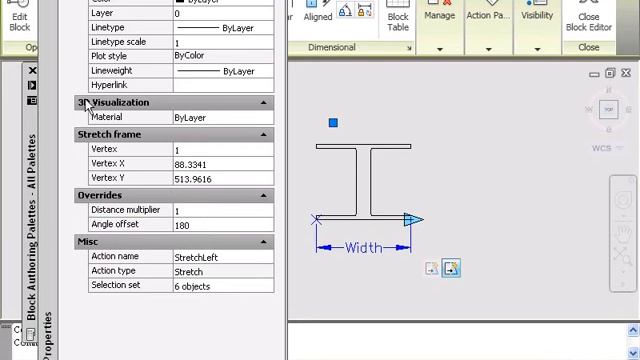
Task: Restore the drawing window
Action: 610,73
